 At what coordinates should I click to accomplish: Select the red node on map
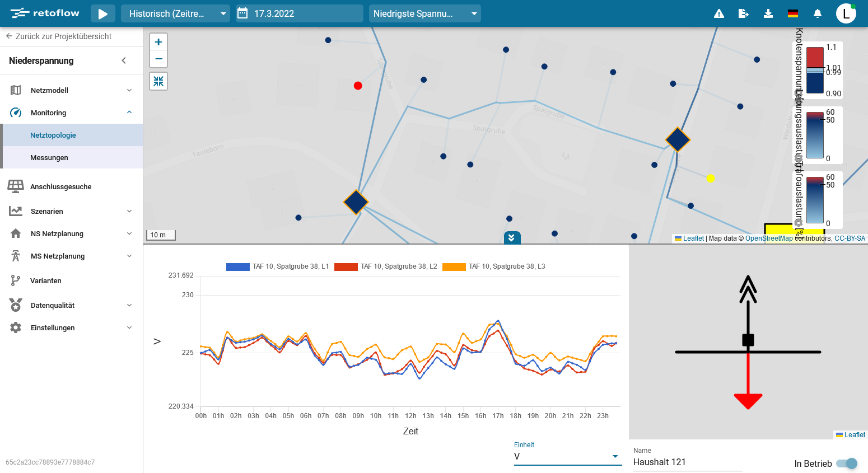pos(358,86)
